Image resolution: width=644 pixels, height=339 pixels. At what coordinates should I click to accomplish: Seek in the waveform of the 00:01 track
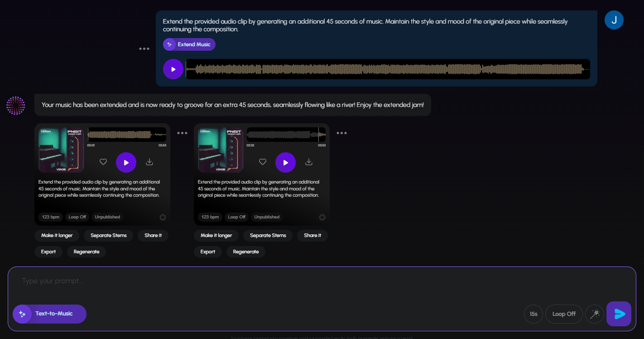click(x=126, y=135)
